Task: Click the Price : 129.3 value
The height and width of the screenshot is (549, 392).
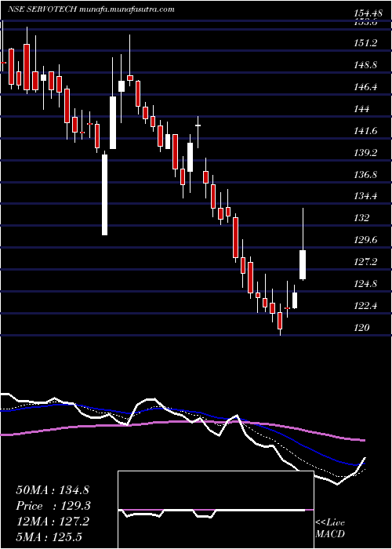Action: pyautogui.click(x=53, y=506)
